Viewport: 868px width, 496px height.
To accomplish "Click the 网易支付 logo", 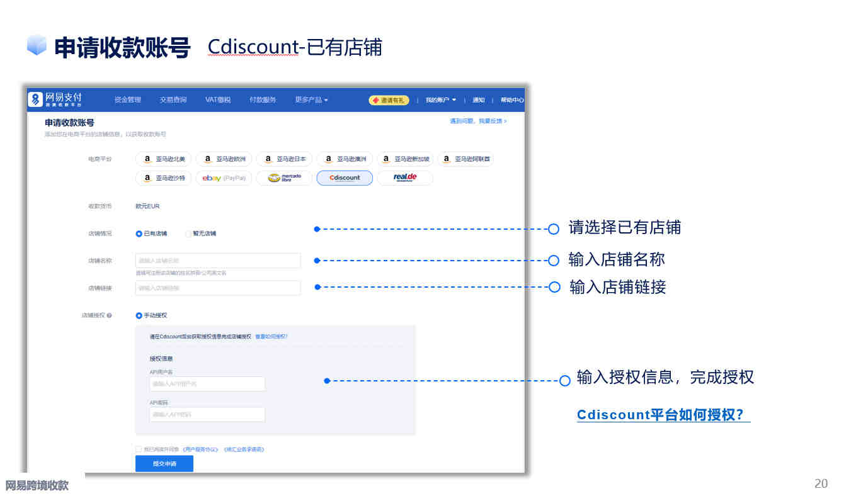I will 55,99.
